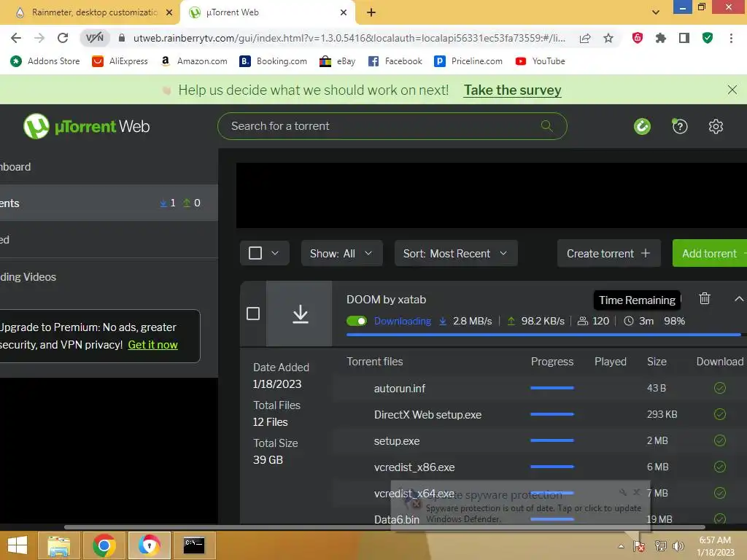The height and width of the screenshot is (560, 747).
Task: Click the VPN badge in address bar
Action: pyautogui.click(x=94, y=38)
